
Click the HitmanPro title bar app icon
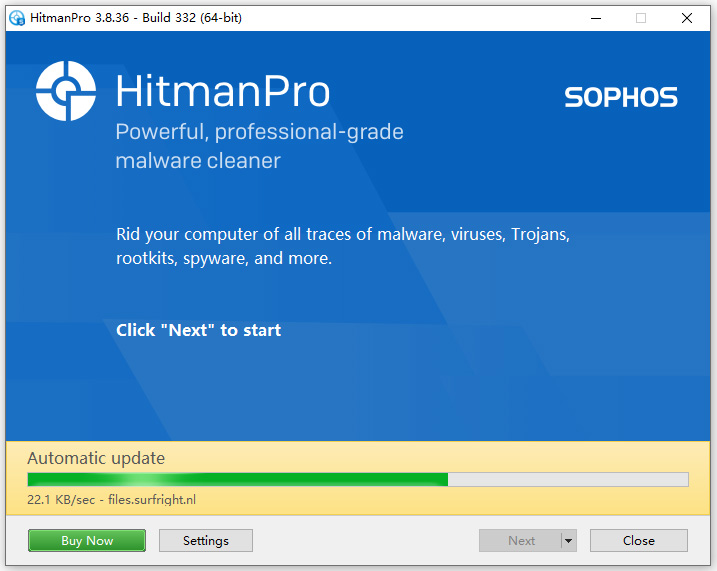coord(17,18)
